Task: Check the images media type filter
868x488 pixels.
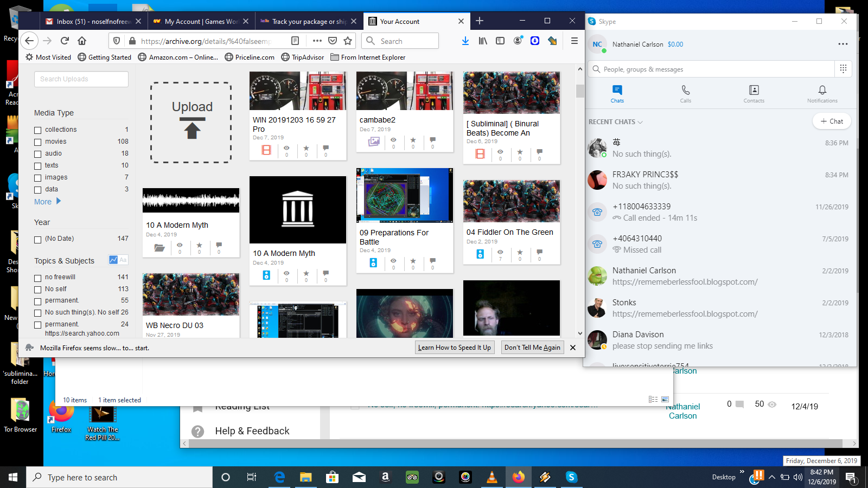Action: click(x=38, y=178)
